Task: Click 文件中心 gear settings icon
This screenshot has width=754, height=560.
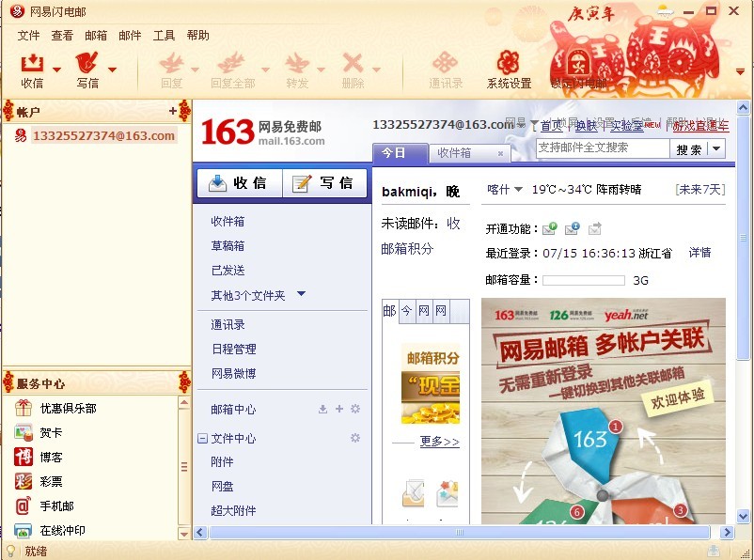Action: tap(355, 438)
